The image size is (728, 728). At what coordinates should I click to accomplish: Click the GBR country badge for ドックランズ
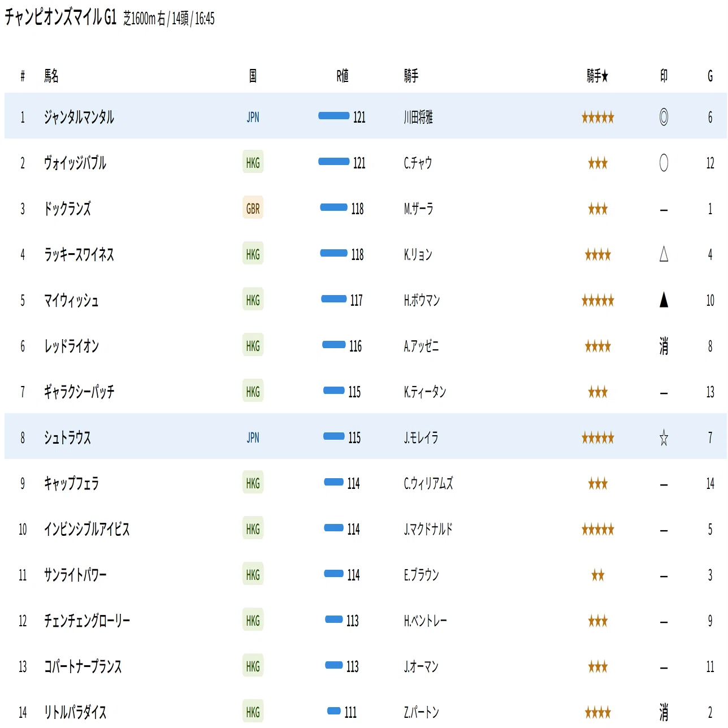(253, 209)
